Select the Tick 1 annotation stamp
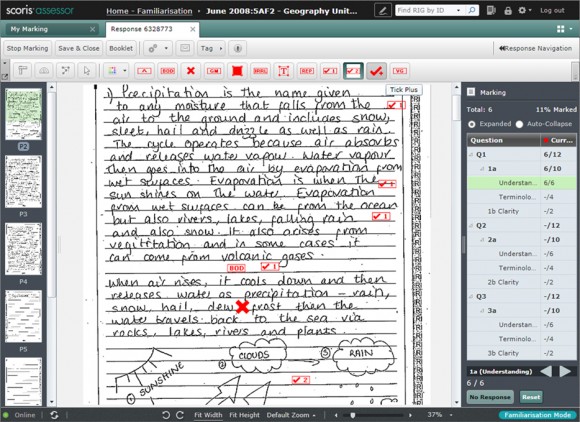The height and width of the screenshot is (422, 580). point(330,71)
